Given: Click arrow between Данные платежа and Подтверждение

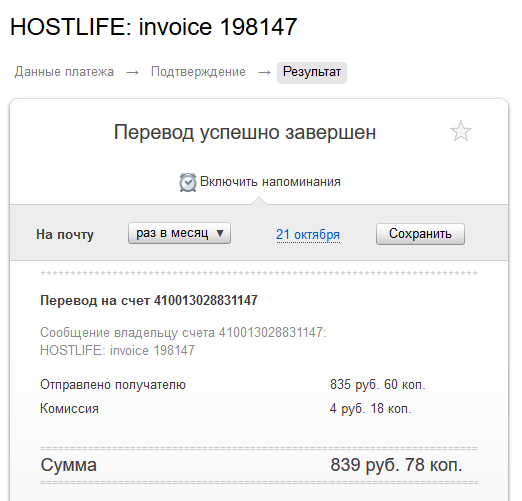Looking at the screenshot, I should tap(132, 72).
